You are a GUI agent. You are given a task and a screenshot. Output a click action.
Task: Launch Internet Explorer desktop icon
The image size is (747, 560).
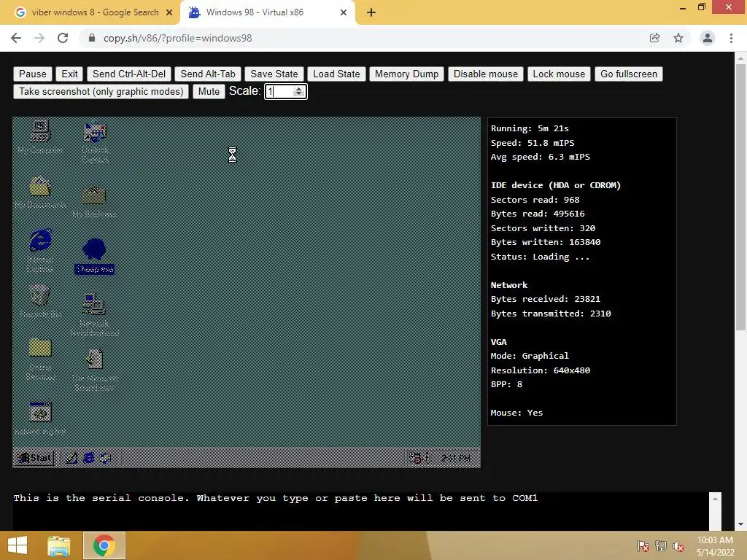(40, 251)
